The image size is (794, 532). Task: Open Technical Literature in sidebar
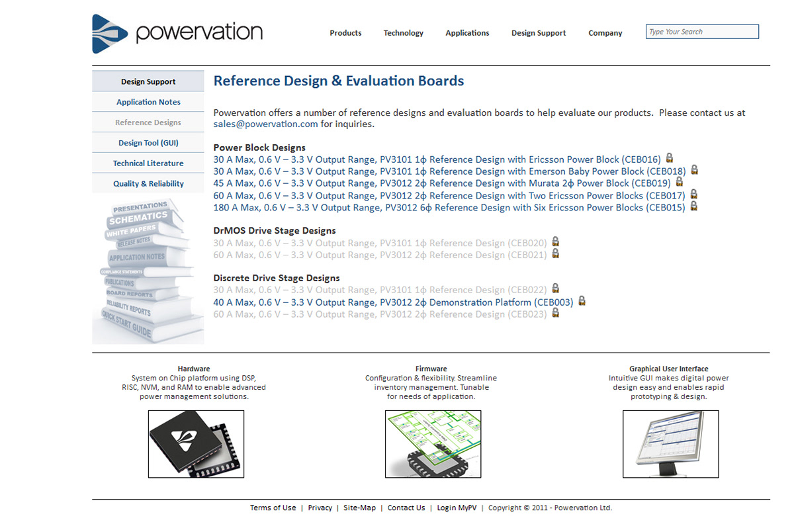(x=148, y=163)
